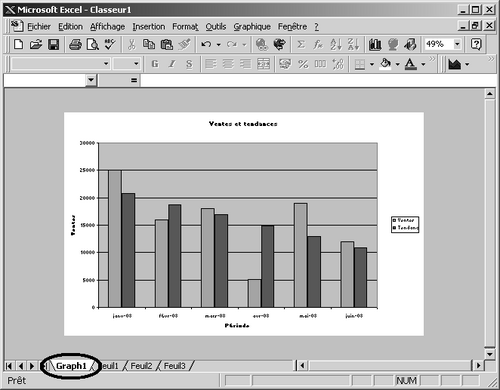Open the Office Assistant help icon

coord(476,44)
